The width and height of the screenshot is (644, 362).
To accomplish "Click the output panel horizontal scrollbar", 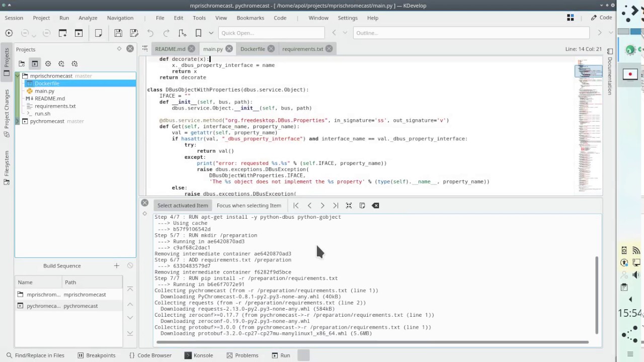I will click(x=372, y=342).
